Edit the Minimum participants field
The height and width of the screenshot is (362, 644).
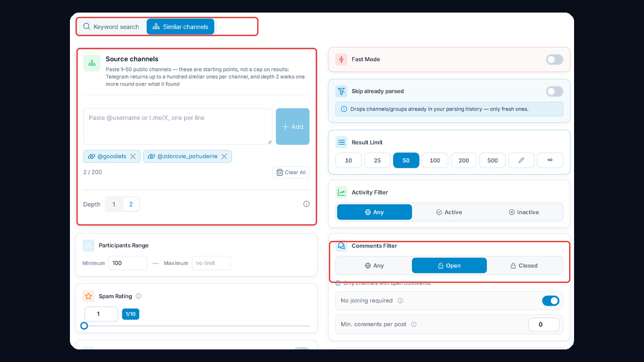(x=128, y=263)
